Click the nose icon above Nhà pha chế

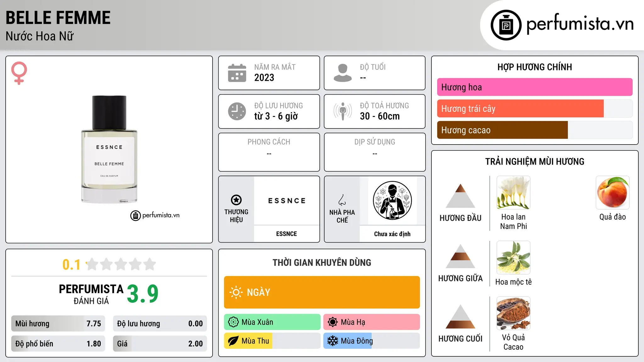coord(342,200)
